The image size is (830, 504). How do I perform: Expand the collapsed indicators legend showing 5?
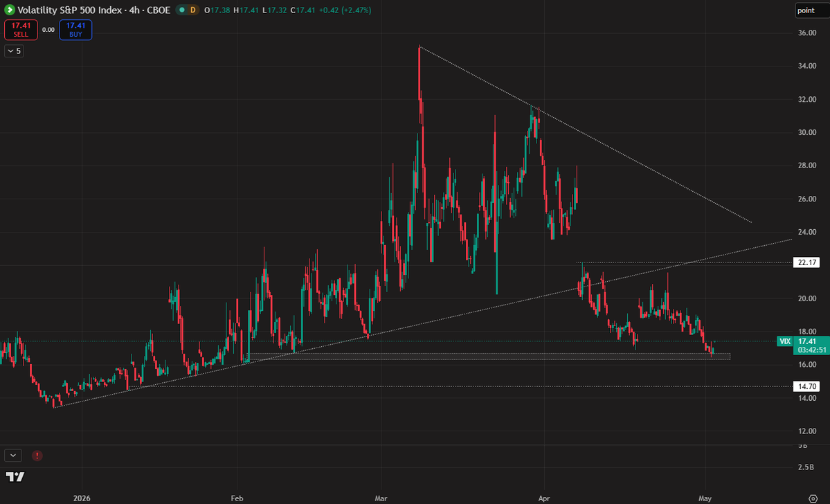coord(14,51)
